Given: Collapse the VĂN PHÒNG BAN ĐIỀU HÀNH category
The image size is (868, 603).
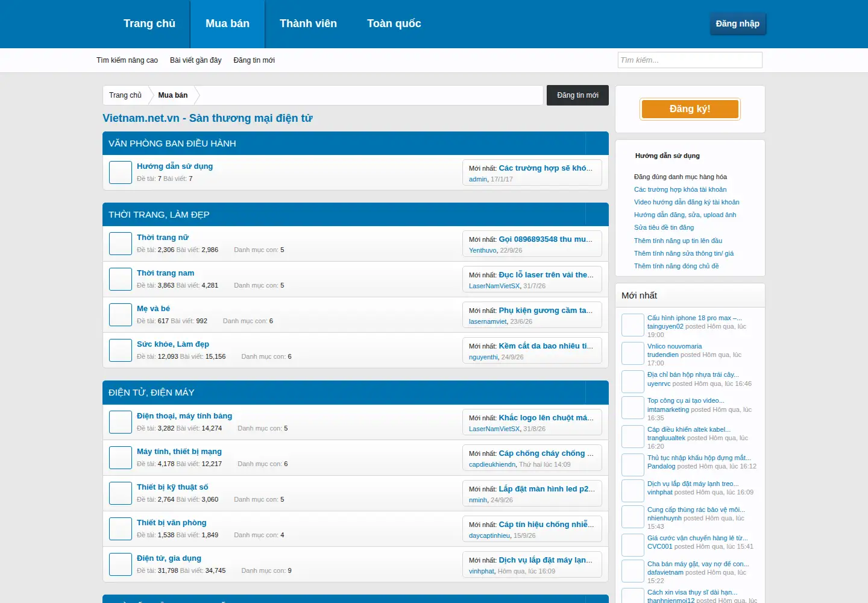Looking at the screenshot, I should 597,144.
